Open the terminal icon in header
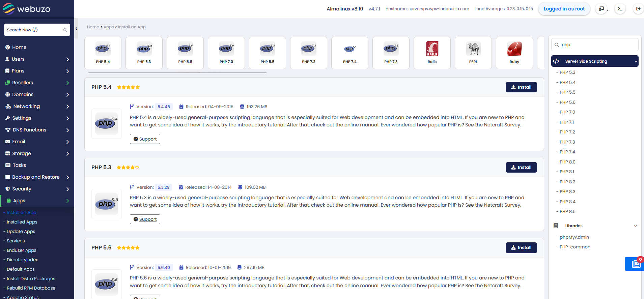The image size is (644, 299). 620,9
